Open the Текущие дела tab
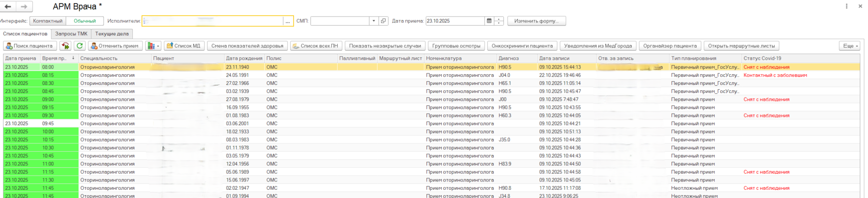This screenshot has width=868, height=198. [112, 34]
